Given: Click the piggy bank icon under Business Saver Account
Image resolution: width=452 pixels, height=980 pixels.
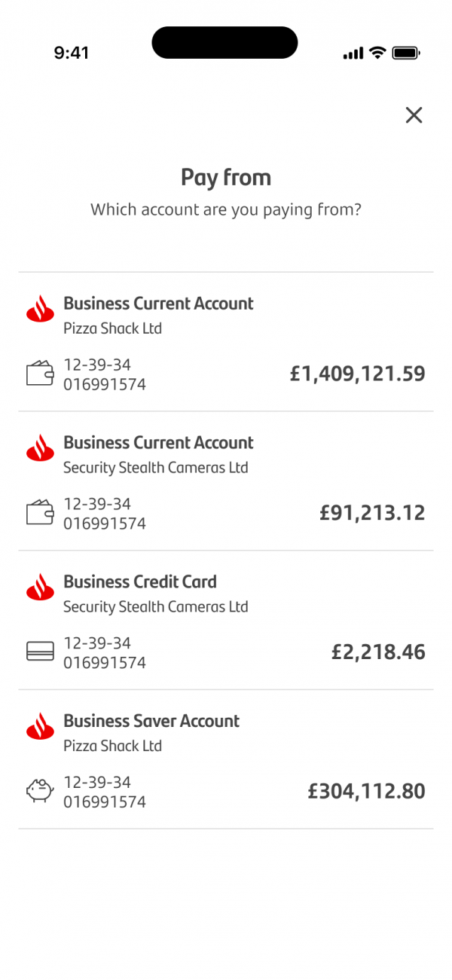Looking at the screenshot, I should coord(39,790).
